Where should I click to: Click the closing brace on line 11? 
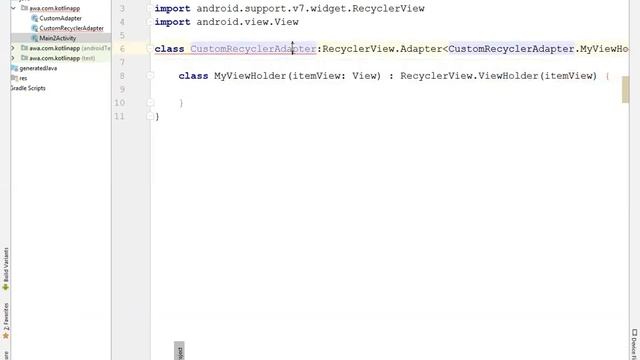158,116
